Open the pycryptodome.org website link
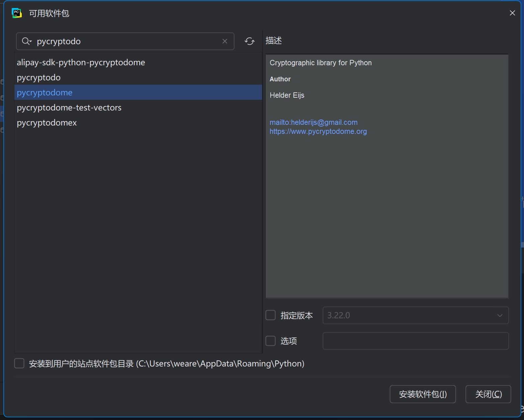 click(x=318, y=131)
